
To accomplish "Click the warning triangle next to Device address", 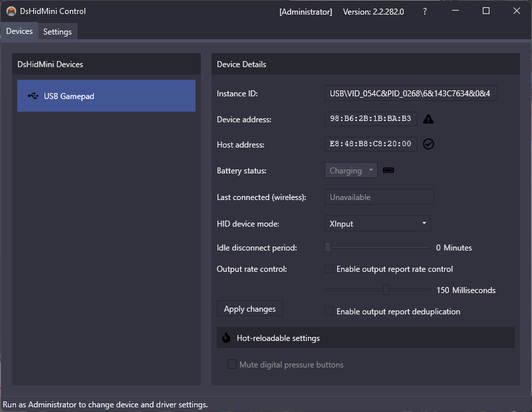I will 428,119.
